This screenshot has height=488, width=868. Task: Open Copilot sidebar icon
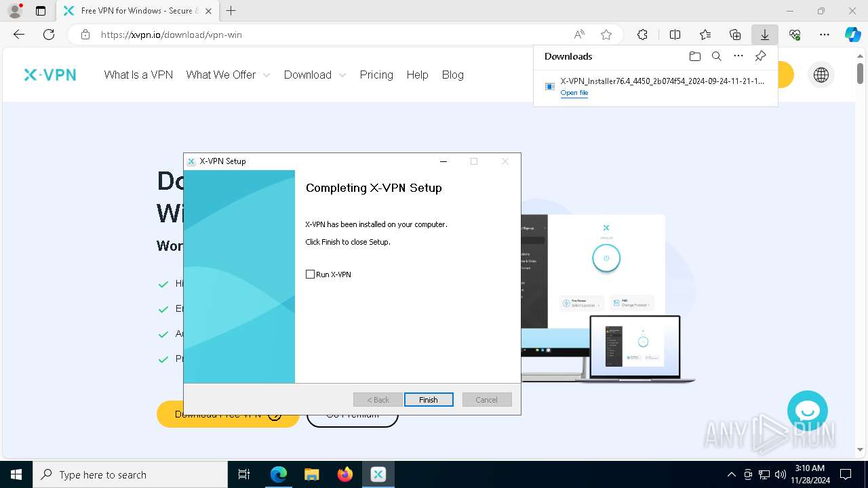click(x=853, y=35)
